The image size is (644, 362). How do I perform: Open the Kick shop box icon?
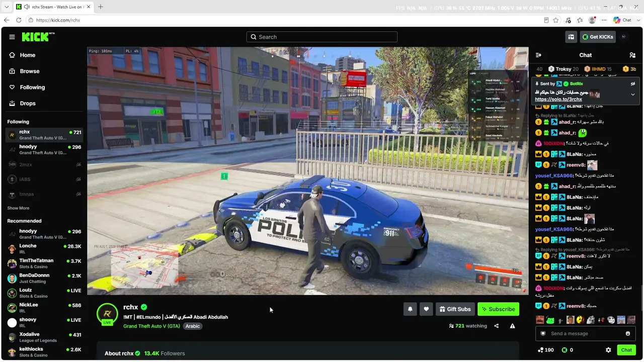(x=571, y=37)
